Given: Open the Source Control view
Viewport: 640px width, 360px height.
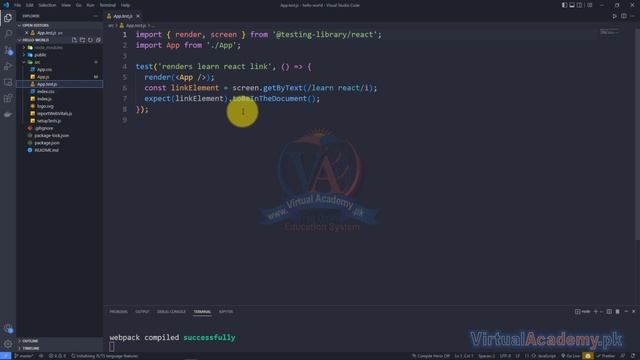Looking at the screenshot, I should click(x=8, y=50).
